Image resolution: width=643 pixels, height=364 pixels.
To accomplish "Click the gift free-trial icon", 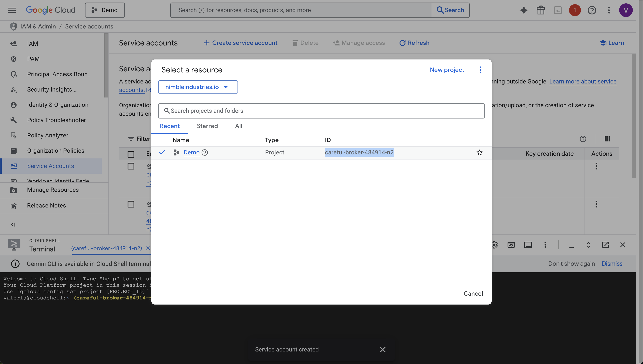I will pyautogui.click(x=541, y=10).
